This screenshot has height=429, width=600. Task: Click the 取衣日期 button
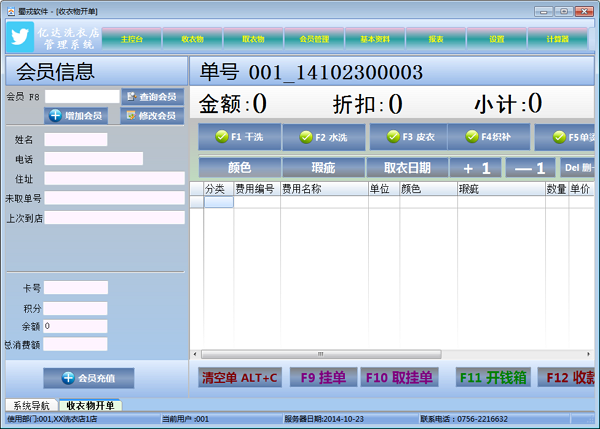coord(407,168)
